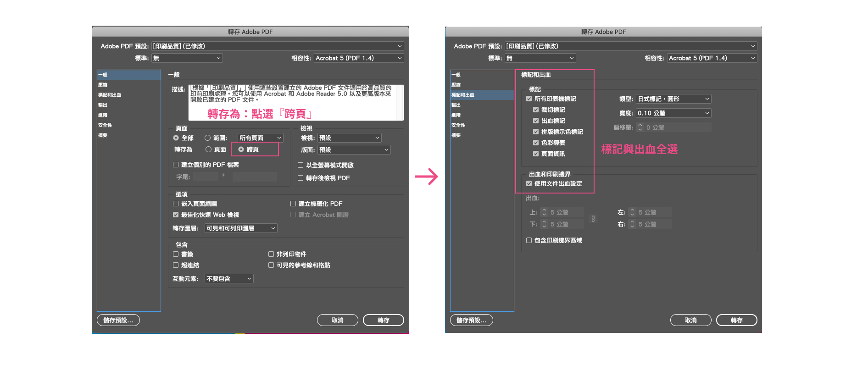
Task: Open the 互動元素 dropdown
Action: [x=229, y=279]
